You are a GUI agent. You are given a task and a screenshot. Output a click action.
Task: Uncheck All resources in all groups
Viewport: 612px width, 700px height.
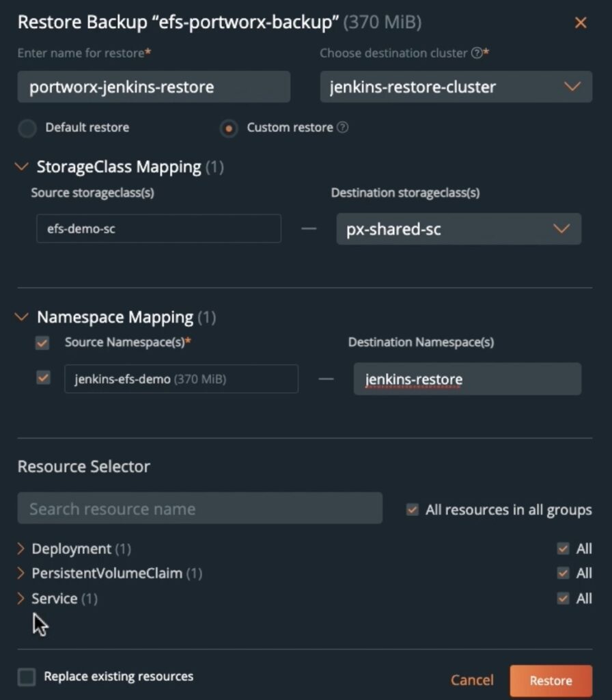[x=412, y=510]
